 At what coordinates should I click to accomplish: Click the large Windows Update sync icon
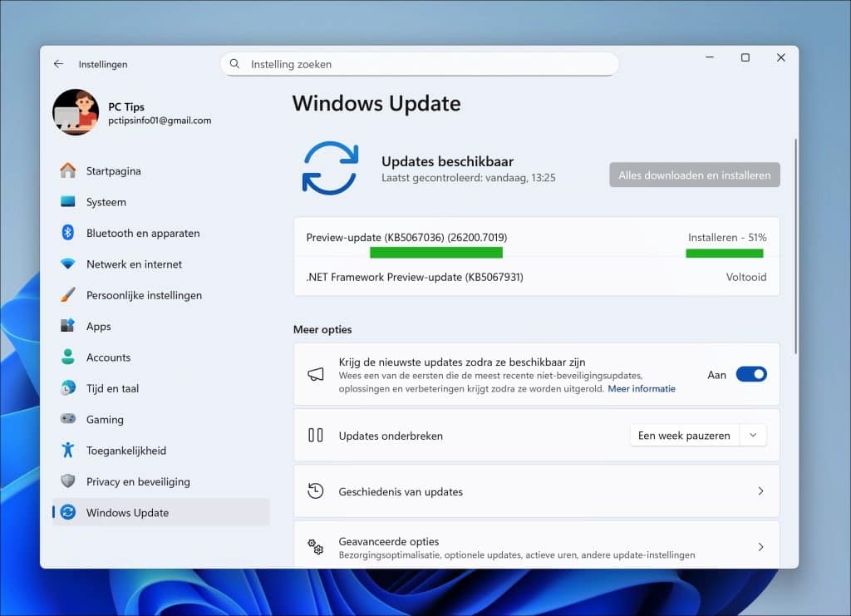point(330,169)
